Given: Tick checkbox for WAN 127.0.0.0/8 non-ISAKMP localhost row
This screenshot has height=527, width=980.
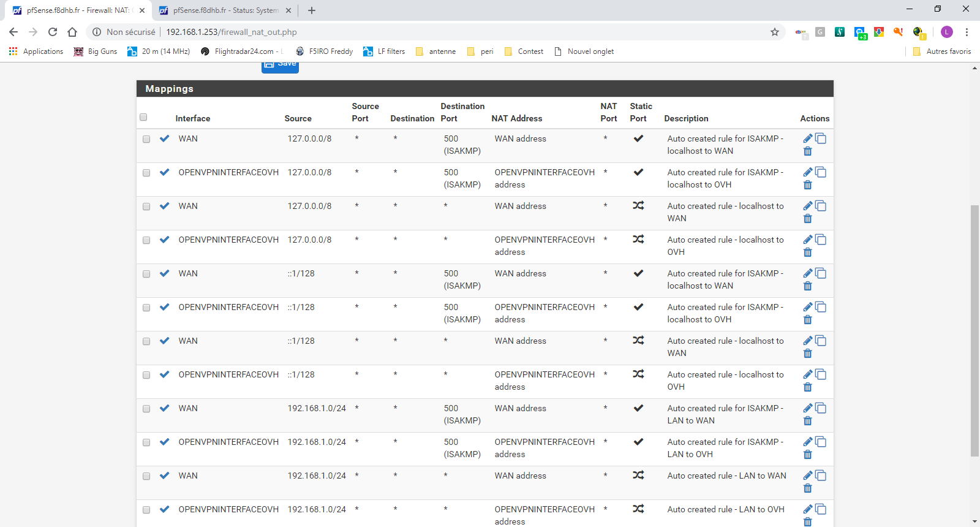Looking at the screenshot, I should [146, 207].
